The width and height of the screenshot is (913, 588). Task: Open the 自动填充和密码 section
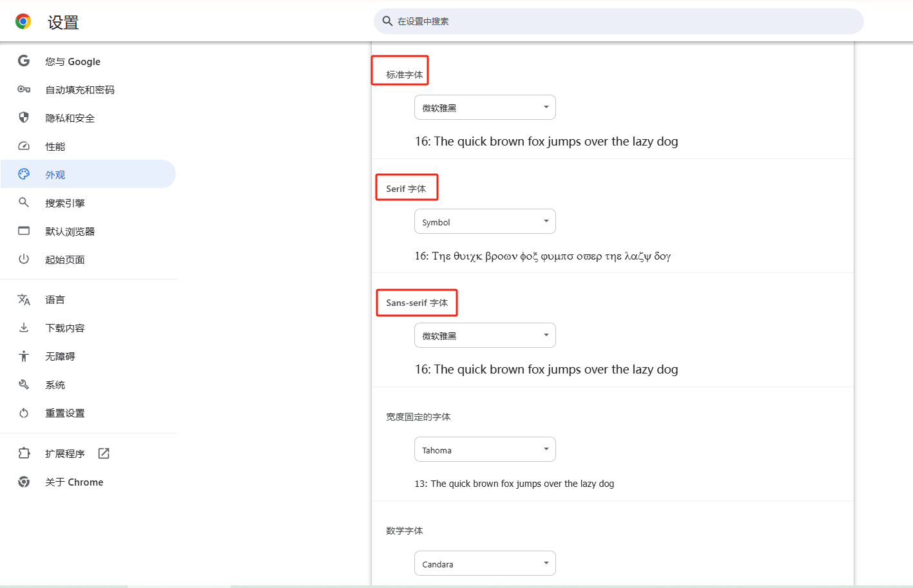coord(88,90)
